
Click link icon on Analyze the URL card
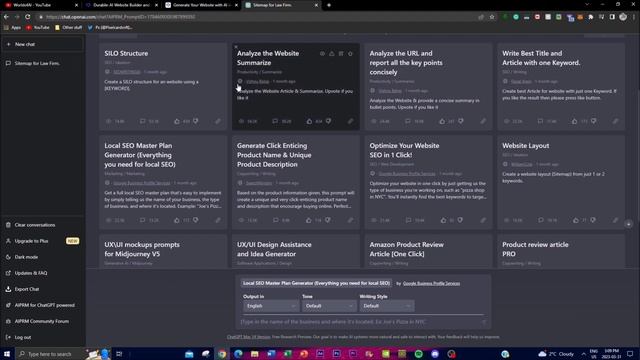click(x=483, y=121)
